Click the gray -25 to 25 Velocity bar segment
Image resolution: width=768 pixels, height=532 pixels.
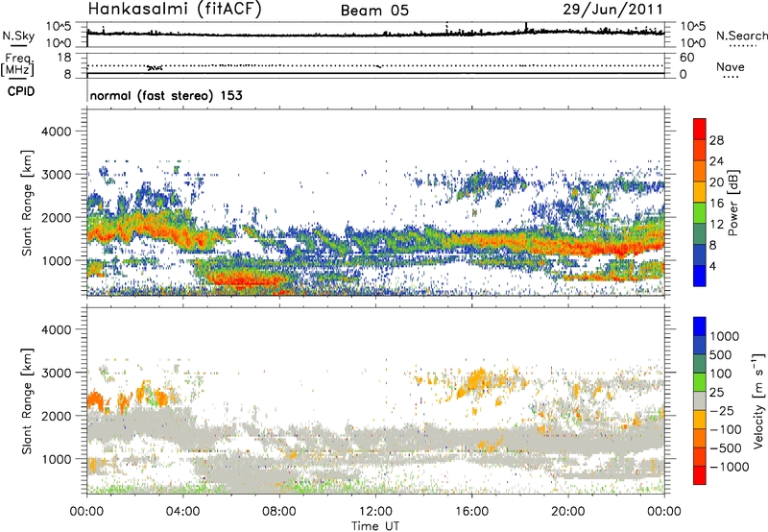pyautogui.click(x=700, y=400)
